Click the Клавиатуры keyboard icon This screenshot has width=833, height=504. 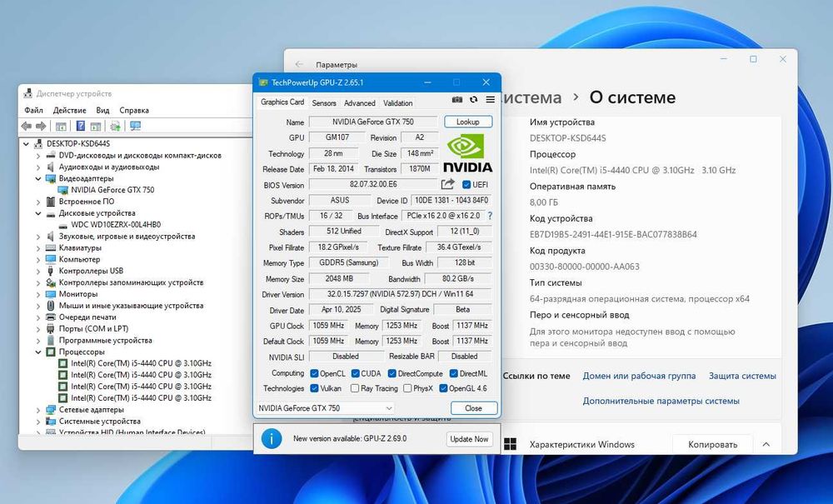[x=51, y=247]
